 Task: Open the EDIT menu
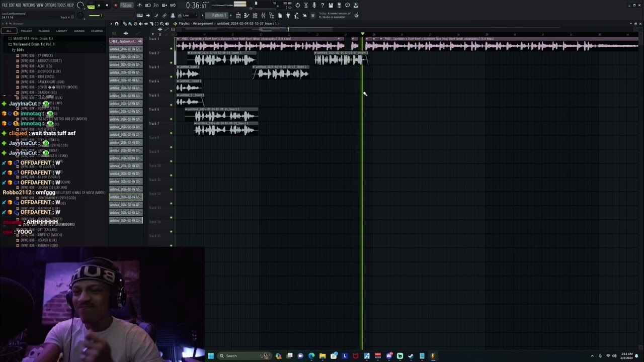(x=12, y=5)
